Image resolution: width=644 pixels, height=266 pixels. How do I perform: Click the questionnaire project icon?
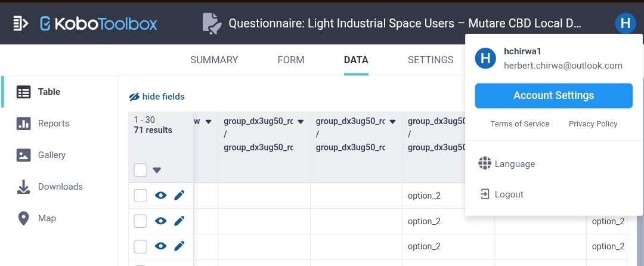212,23
